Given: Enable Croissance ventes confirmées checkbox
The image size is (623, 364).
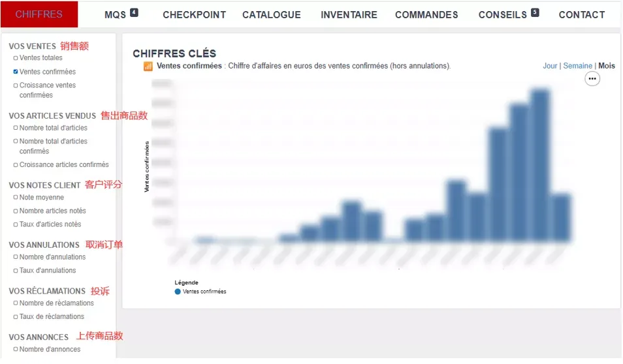Looking at the screenshot, I should pyautogui.click(x=16, y=85).
